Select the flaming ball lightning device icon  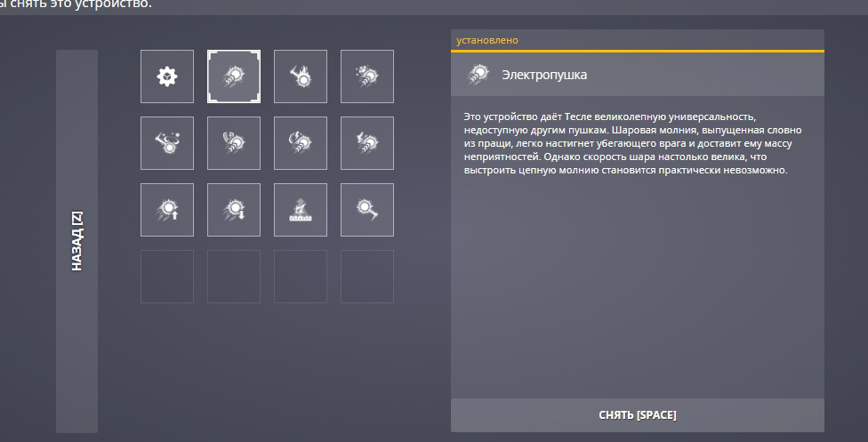click(301, 76)
